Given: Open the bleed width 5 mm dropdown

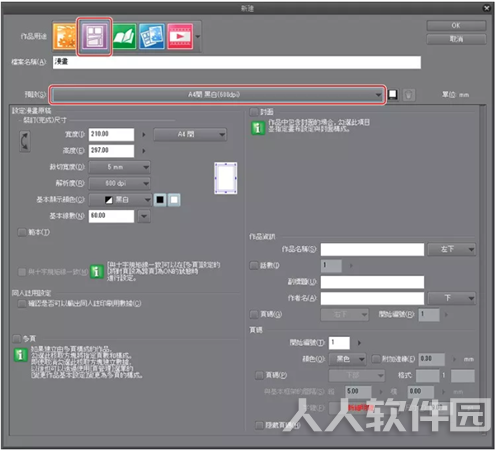Looking at the screenshot, I should point(119,167).
